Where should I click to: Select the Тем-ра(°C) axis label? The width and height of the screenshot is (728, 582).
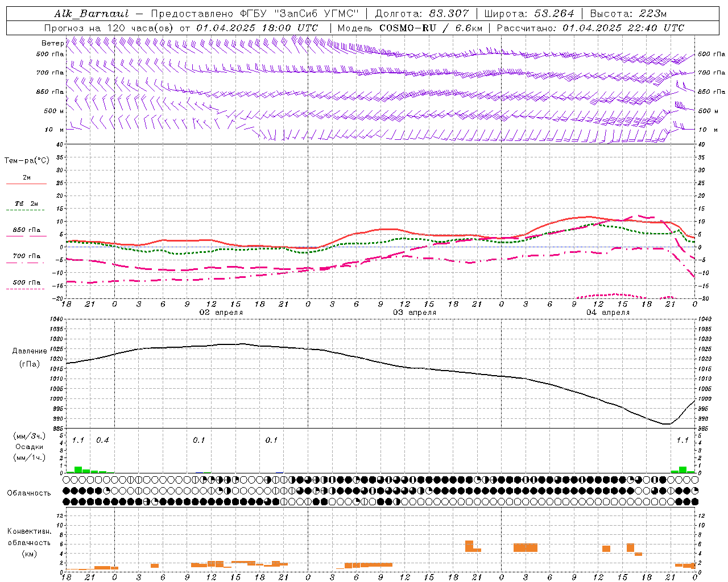[27, 161]
